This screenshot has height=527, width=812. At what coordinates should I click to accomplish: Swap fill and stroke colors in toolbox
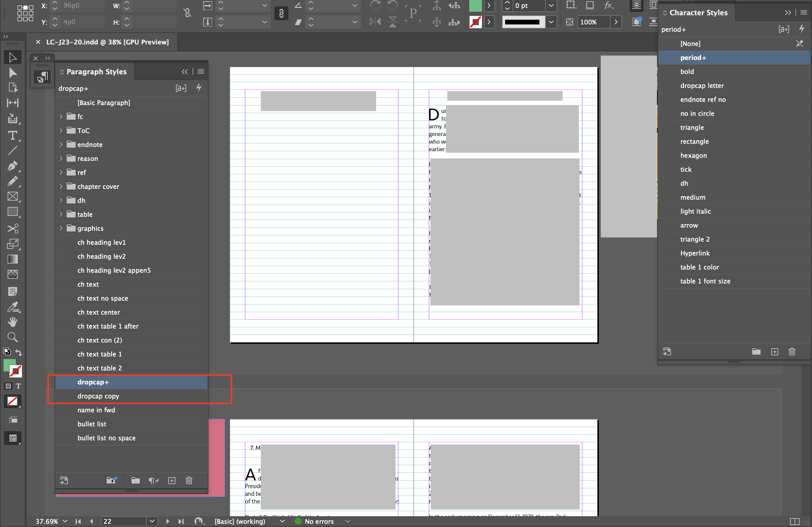click(19, 352)
